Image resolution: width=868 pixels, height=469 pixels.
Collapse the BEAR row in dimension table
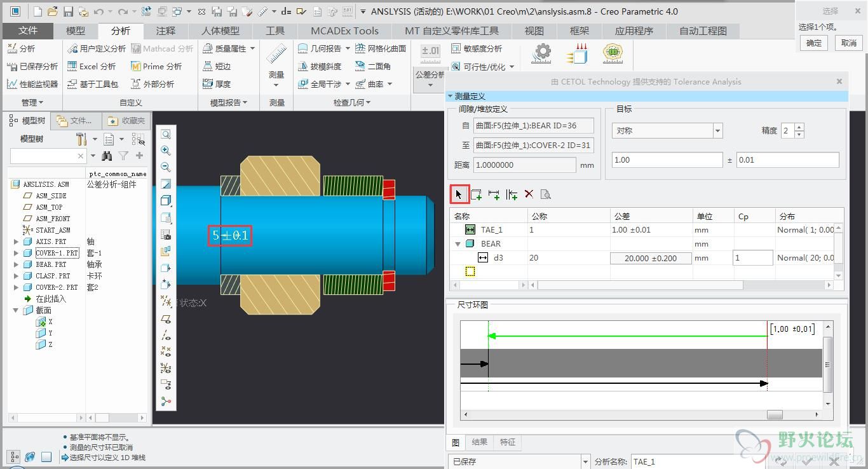coord(458,243)
